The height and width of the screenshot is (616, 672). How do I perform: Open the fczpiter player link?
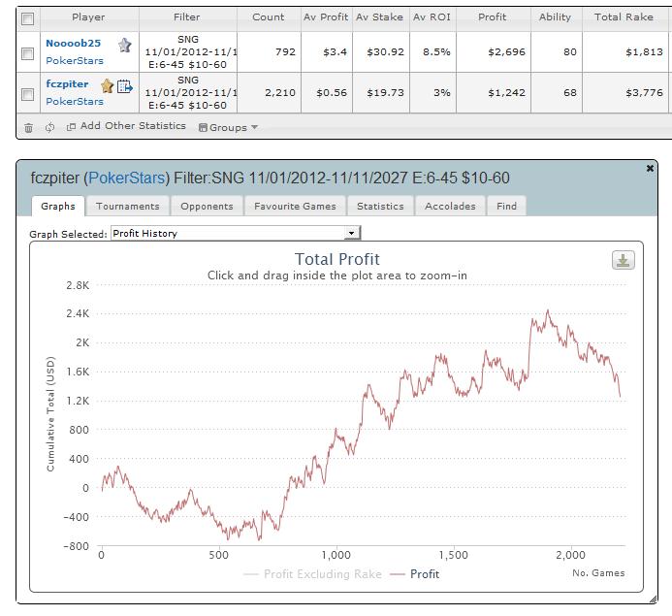click(67, 84)
